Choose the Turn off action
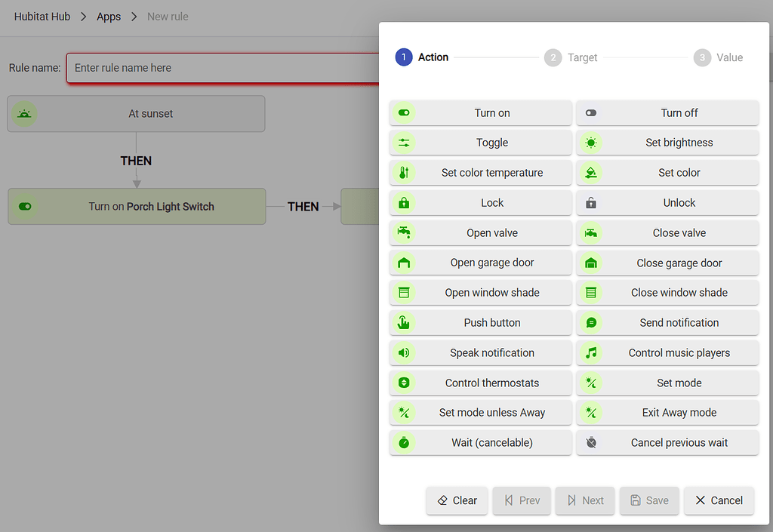This screenshot has width=773, height=532. pos(679,113)
